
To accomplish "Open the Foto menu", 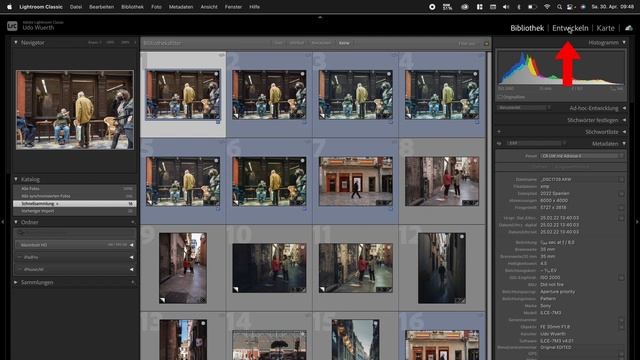I will coord(156,7).
